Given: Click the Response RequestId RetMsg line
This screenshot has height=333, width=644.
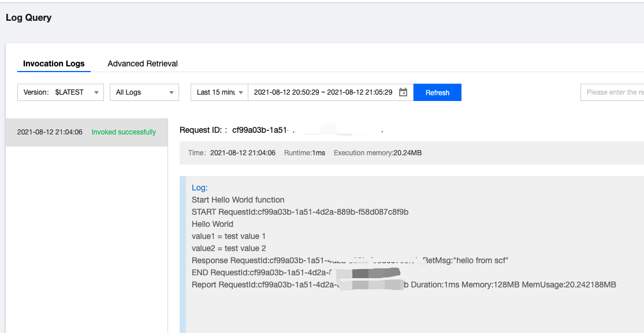Looking at the screenshot, I should click(350, 260).
